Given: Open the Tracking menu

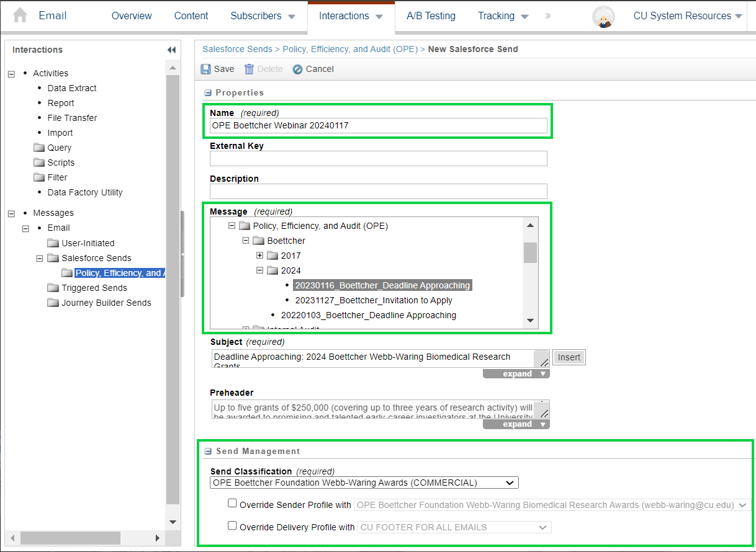Looking at the screenshot, I should point(503,16).
